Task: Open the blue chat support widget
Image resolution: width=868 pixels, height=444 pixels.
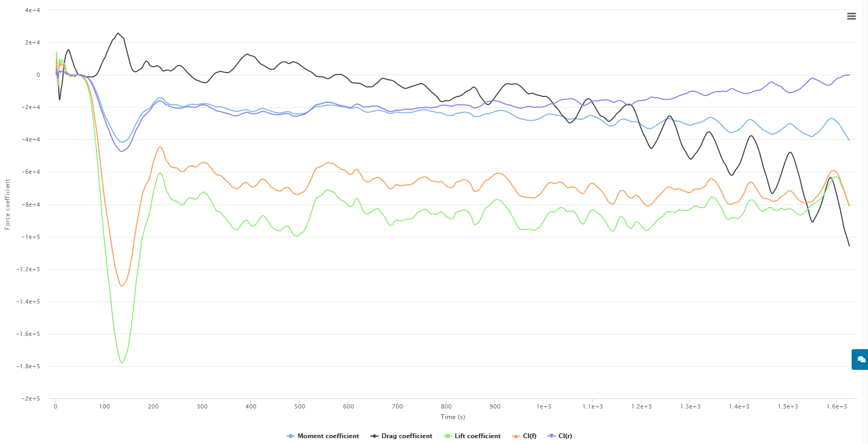Action: [861, 359]
